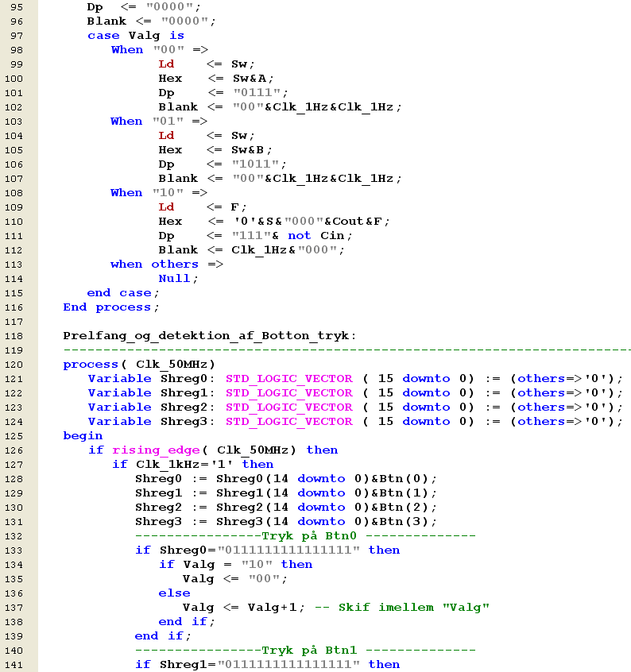631x672 pixels.
Task: Click 'rising_edge' on line 126
Action: (156, 450)
